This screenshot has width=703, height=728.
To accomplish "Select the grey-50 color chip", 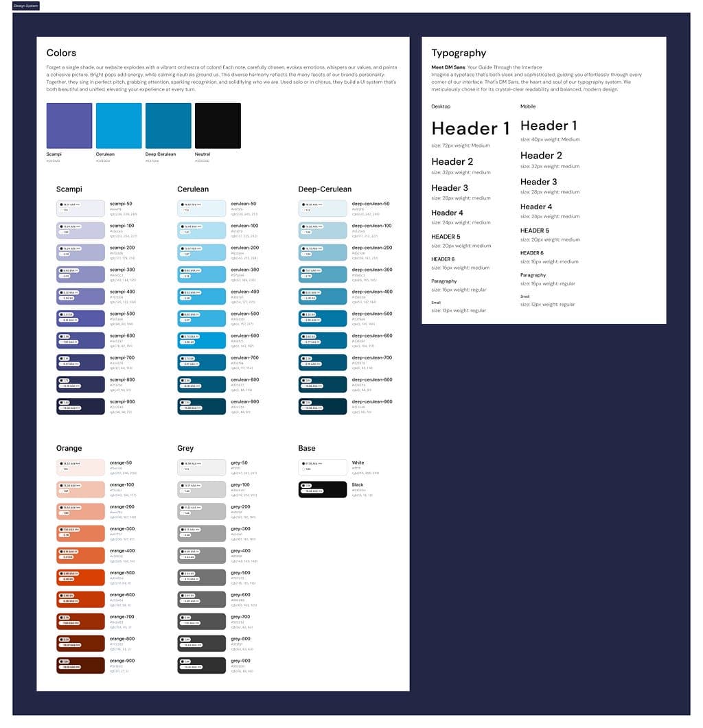I will [x=202, y=467].
